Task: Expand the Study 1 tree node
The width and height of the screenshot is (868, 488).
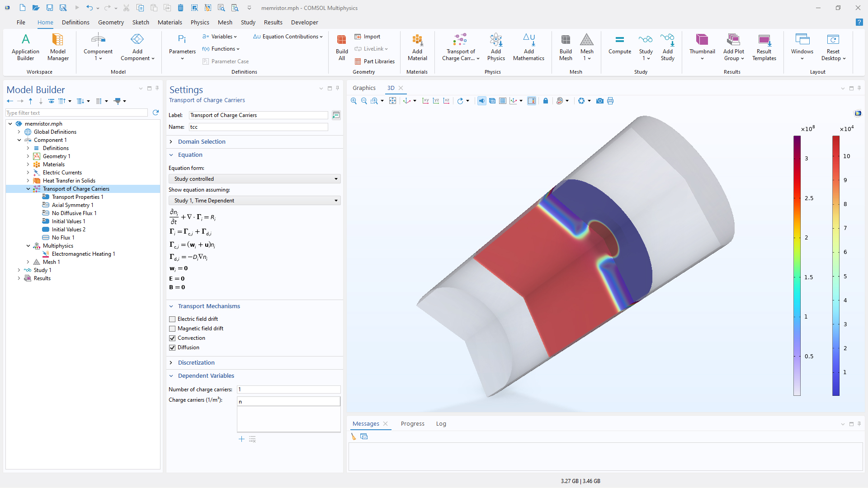Action: (19, 270)
